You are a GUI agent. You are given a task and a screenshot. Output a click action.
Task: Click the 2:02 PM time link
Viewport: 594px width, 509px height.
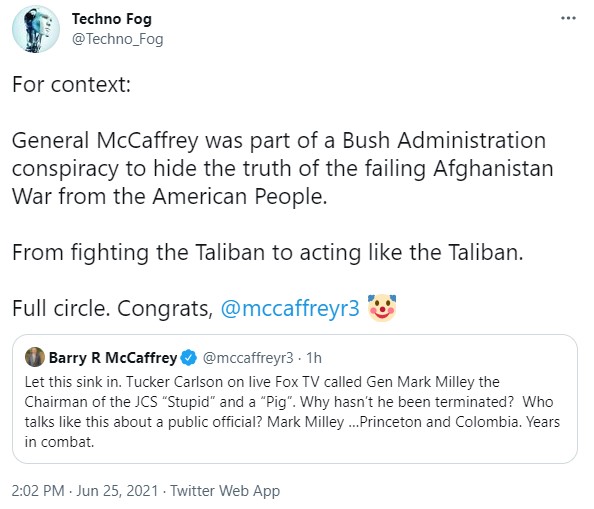[38, 490]
